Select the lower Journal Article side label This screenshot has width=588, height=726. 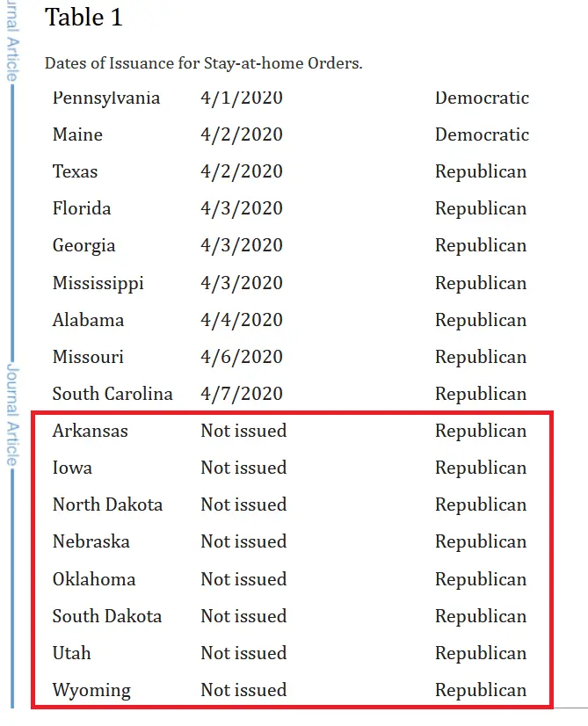click(x=12, y=414)
